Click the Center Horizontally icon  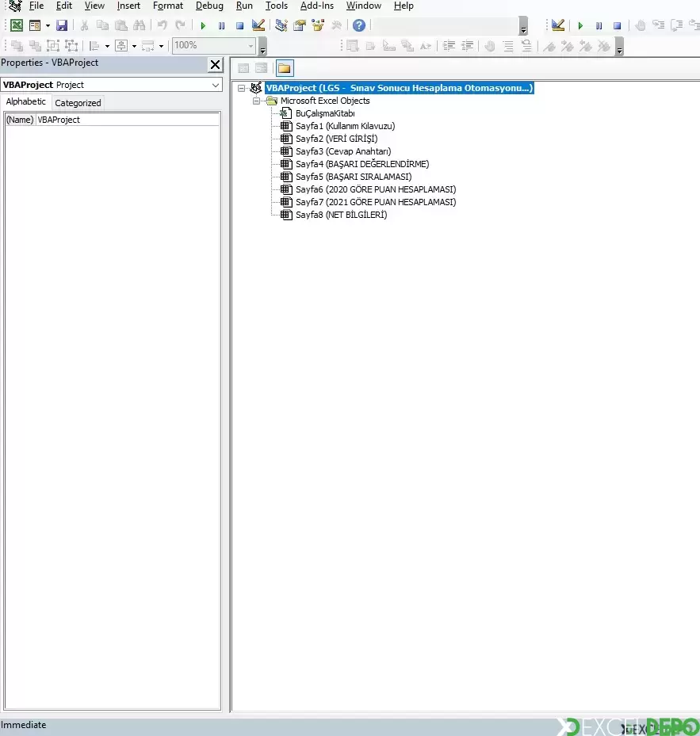[x=121, y=45]
